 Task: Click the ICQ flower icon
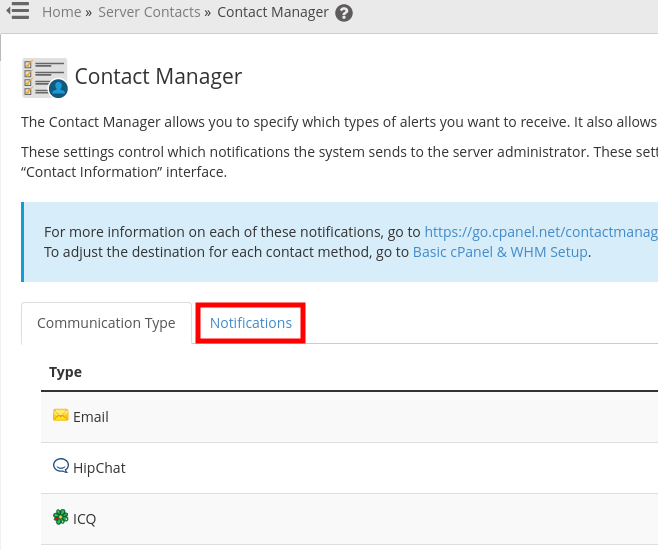pyautogui.click(x=60, y=517)
